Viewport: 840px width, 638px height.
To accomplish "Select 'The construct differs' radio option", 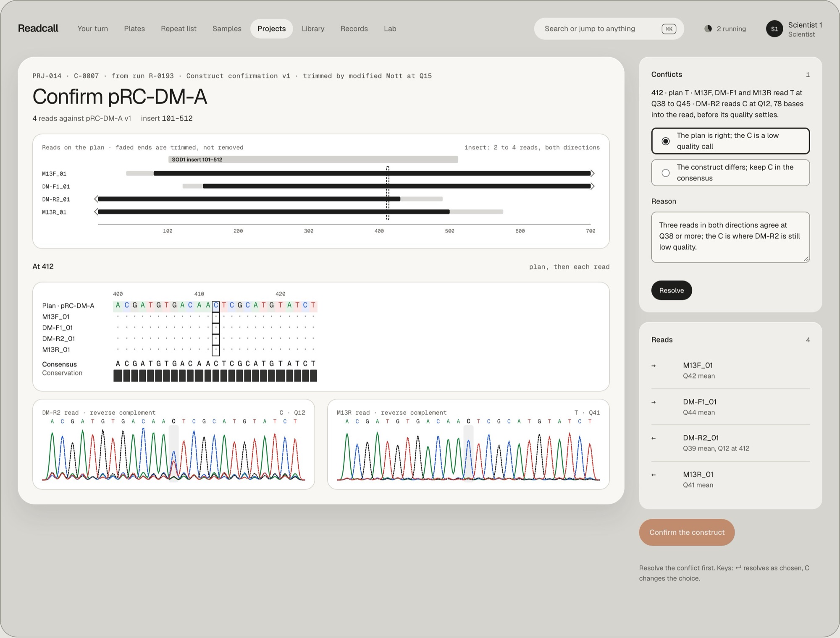I will pos(730,173).
